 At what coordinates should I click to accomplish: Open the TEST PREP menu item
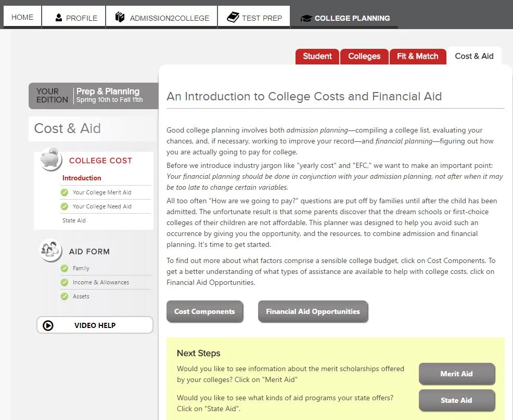coord(254,17)
